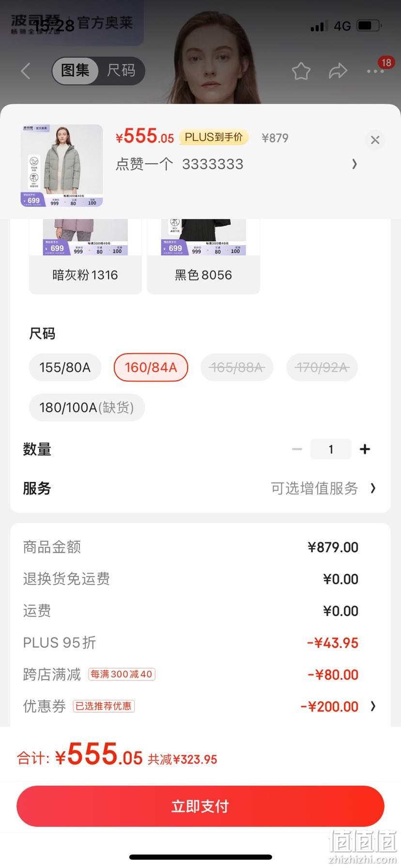The height and width of the screenshot is (868, 401).
Task: Open the gray coat product thumbnail
Action: [x=62, y=166]
